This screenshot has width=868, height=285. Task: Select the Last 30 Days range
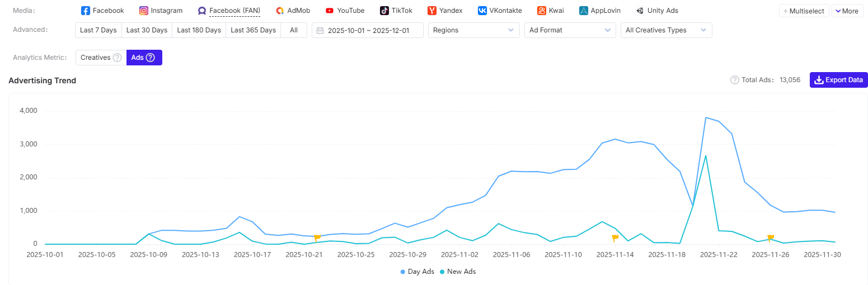[147, 30]
